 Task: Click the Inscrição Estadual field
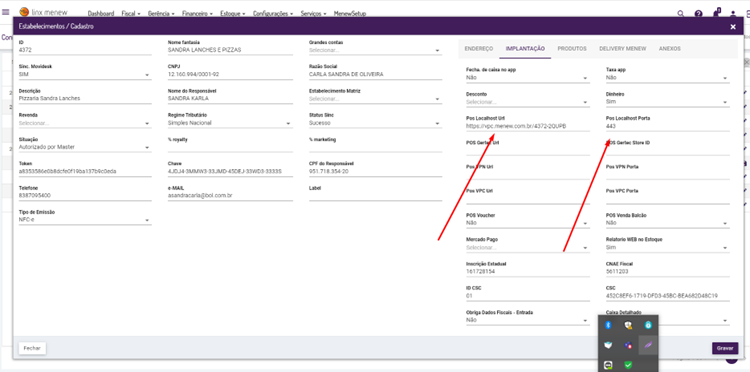[528, 272]
